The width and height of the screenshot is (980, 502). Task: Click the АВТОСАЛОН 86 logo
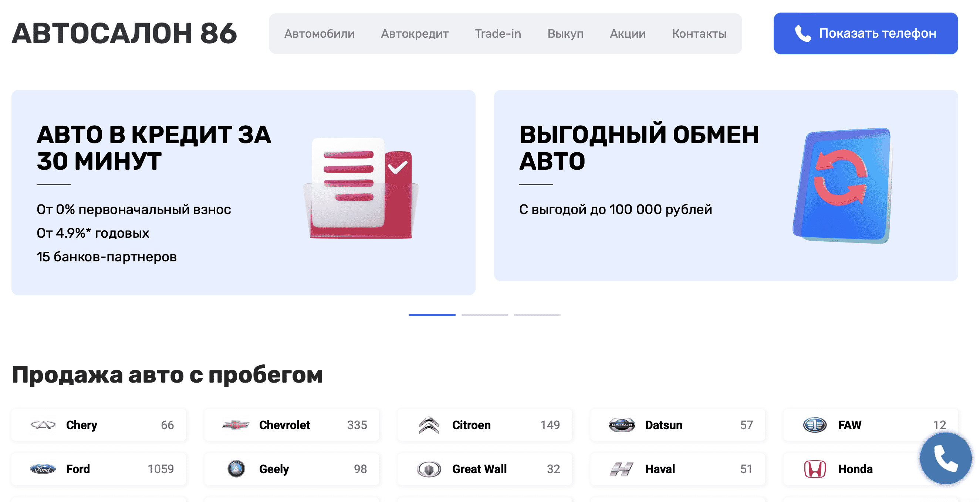coord(124,34)
